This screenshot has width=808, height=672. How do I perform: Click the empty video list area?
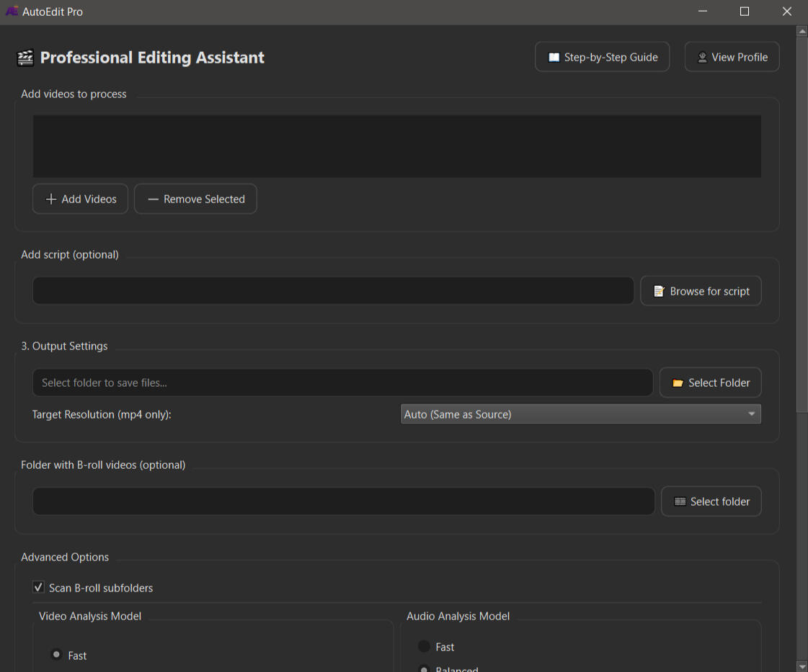tap(396, 146)
